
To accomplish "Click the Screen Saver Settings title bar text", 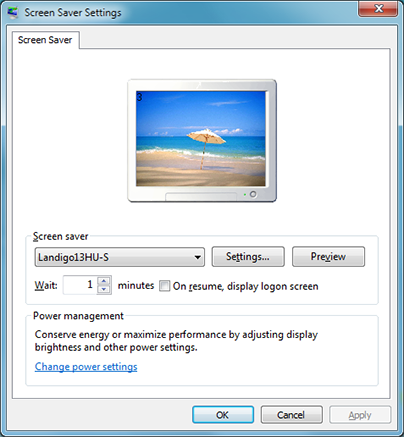I will (73, 13).
